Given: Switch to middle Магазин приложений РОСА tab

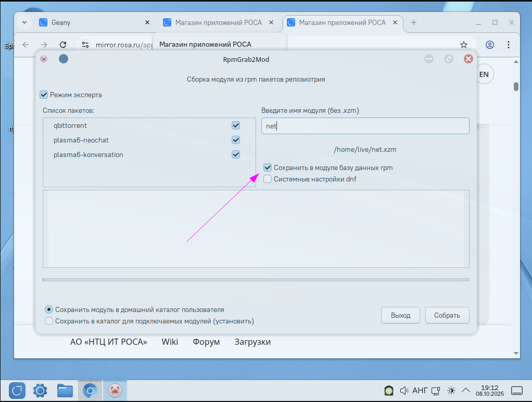Looking at the screenshot, I should point(219,23).
